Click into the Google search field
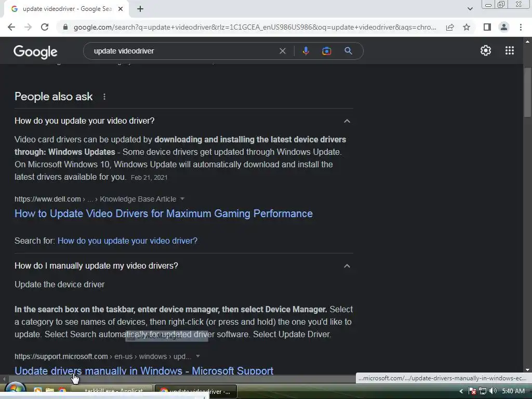This screenshot has height=399, width=532. 183,51
